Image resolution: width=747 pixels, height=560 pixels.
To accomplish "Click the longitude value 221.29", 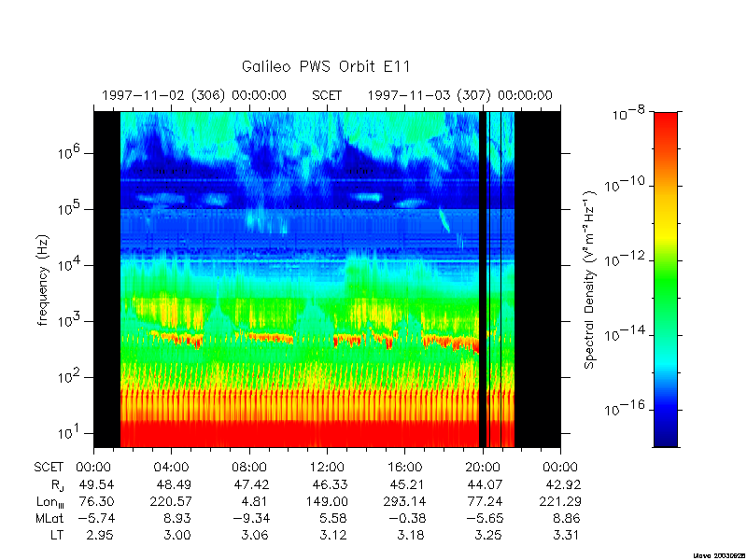I will [558, 501].
